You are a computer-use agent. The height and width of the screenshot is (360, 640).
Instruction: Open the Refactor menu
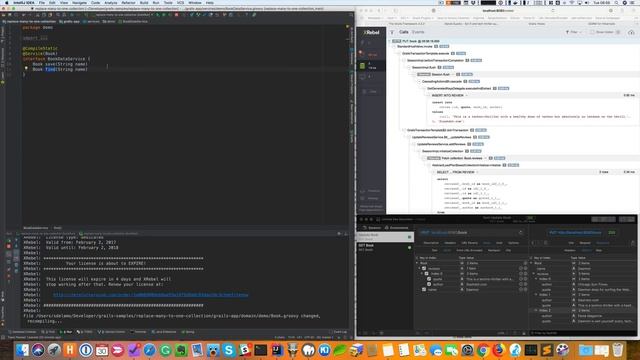tap(128, 2)
